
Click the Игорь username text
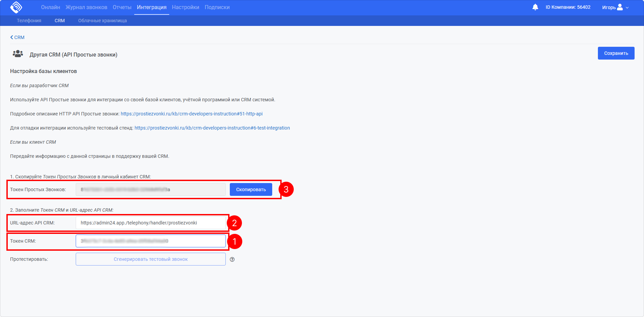609,7
